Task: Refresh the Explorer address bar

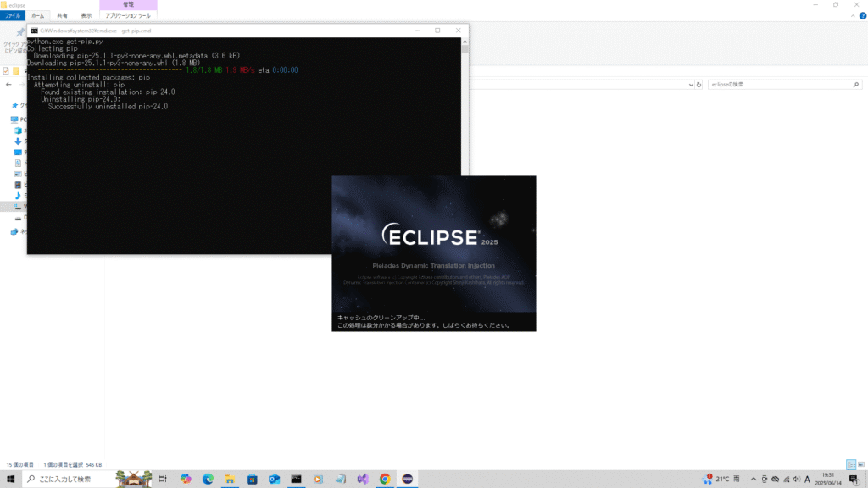Action: pos(698,85)
